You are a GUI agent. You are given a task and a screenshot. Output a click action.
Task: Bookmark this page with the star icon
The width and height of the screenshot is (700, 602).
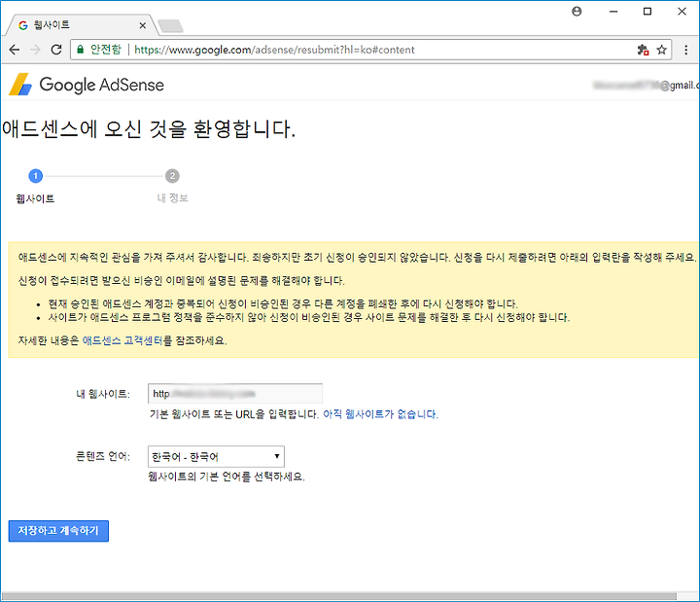coord(662,50)
